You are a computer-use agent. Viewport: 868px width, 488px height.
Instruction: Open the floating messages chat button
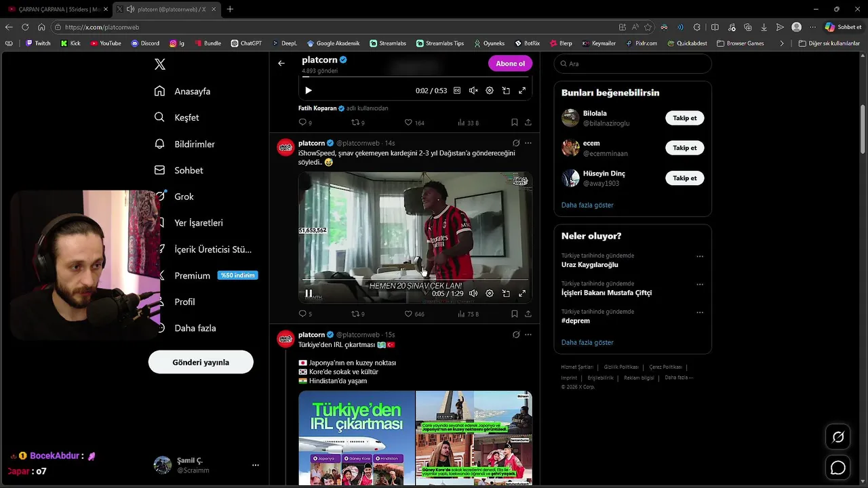[838, 468]
